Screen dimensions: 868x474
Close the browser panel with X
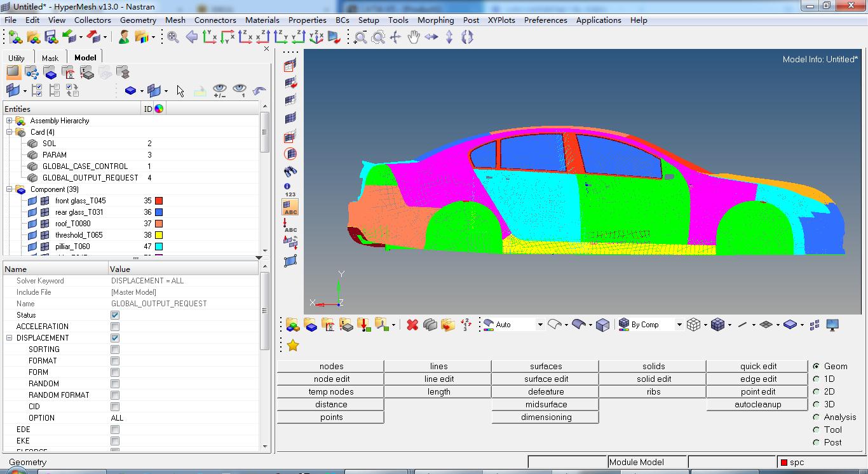click(266, 49)
